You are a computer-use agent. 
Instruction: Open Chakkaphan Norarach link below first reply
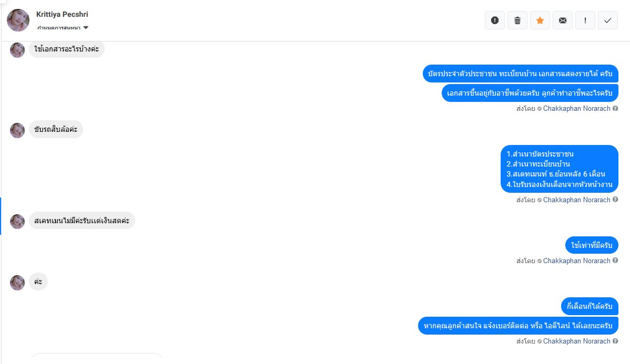pyautogui.click(x=576, y=108)
